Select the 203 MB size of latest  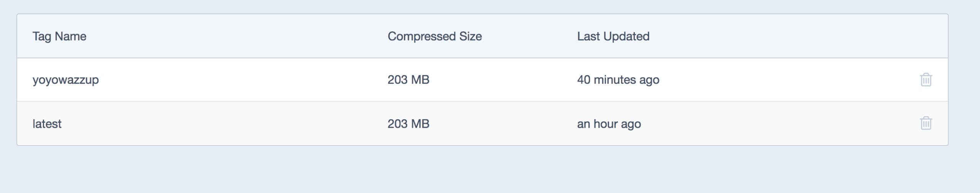(x=408, y=124)
